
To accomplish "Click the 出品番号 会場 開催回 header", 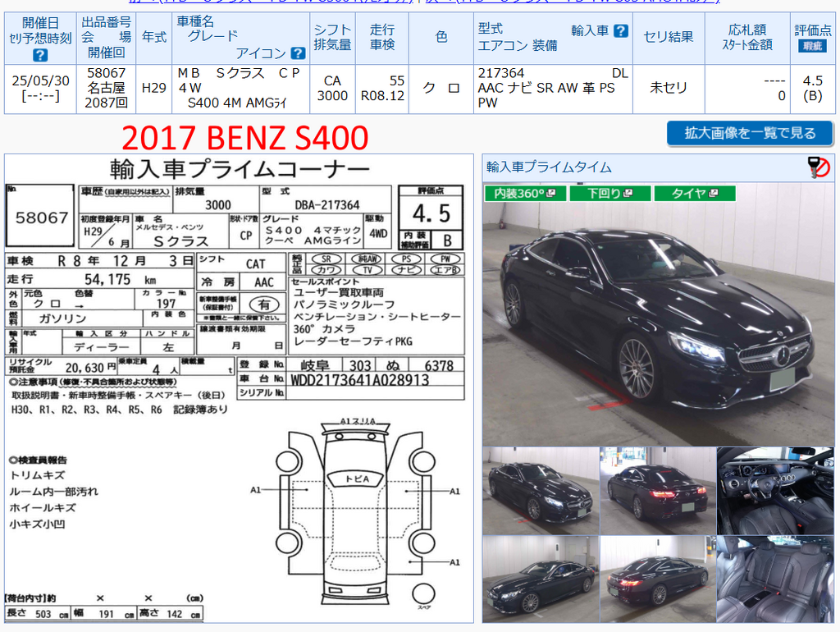I will [x=106, y=37].
